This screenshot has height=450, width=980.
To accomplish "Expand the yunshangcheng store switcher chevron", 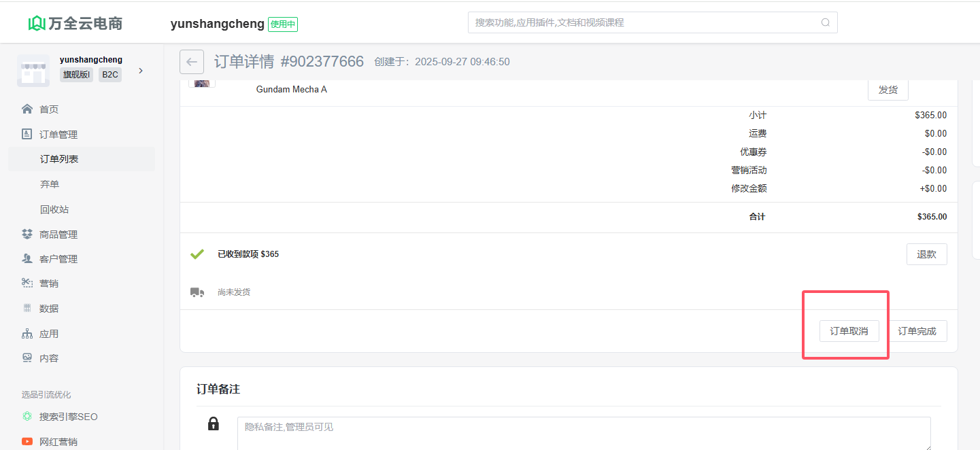I will pyautogui.click(x=141, y=71).
